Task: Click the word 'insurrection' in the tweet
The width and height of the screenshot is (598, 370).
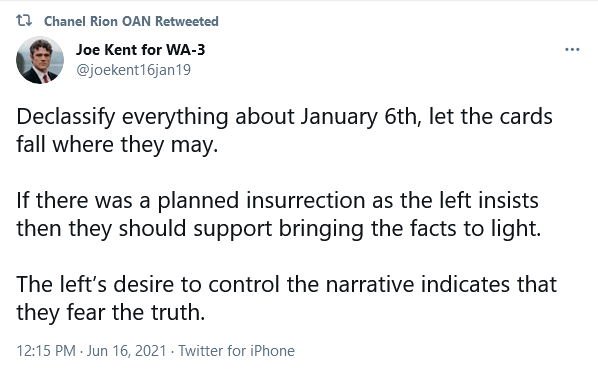Action: click(x=305, y=201)
